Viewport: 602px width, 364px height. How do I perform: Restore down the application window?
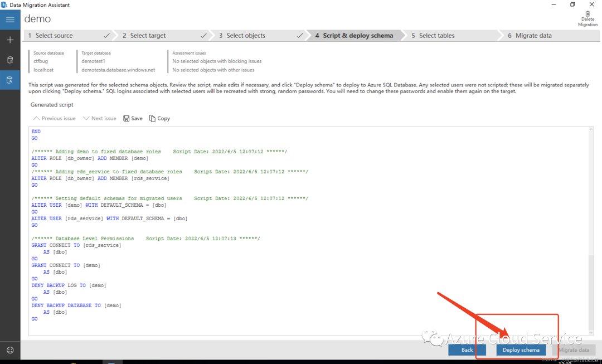572,4
